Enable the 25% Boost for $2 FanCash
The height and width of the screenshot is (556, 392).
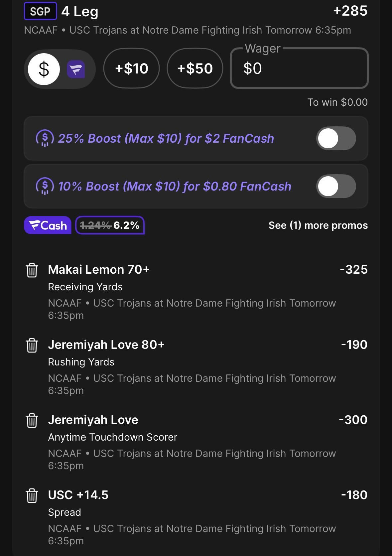point(336,138)
